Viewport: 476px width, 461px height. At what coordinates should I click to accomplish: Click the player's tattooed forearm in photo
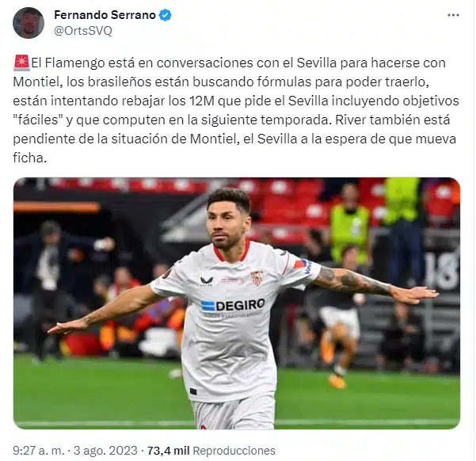coord(354,280)
